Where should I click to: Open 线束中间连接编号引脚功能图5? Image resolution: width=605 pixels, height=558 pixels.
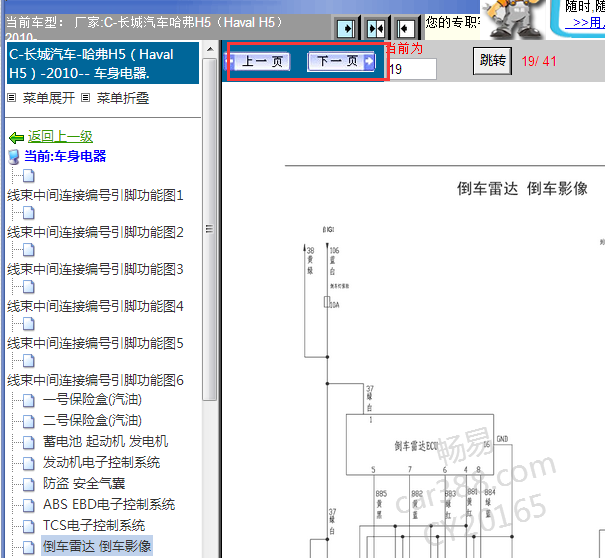click(95, 343)
